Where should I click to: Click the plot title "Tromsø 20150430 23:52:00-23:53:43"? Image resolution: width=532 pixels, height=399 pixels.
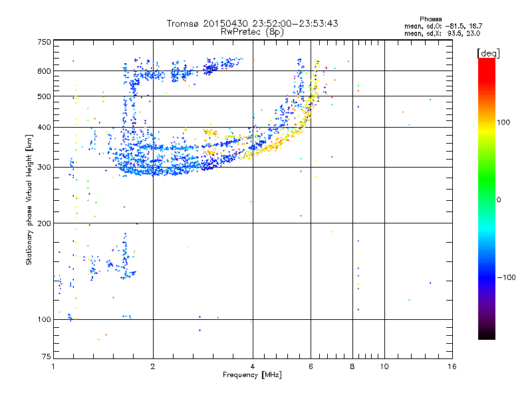click(252, 23)
